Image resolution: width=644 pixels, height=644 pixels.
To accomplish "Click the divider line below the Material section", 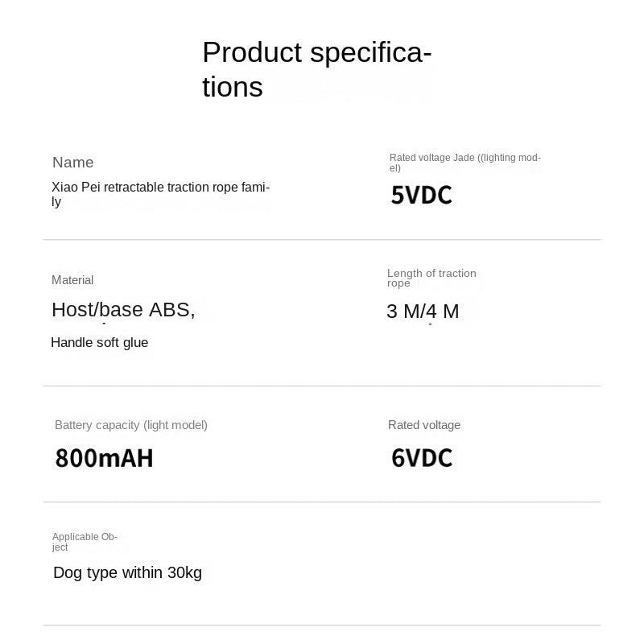I will click(x=322, y=386).
